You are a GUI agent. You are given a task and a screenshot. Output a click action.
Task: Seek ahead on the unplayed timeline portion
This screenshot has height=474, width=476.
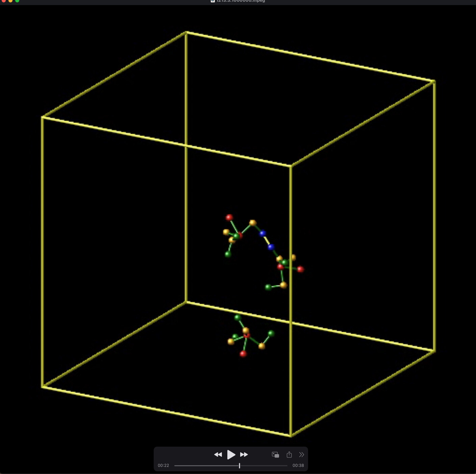pyautogui.click(x=264, y=466)
